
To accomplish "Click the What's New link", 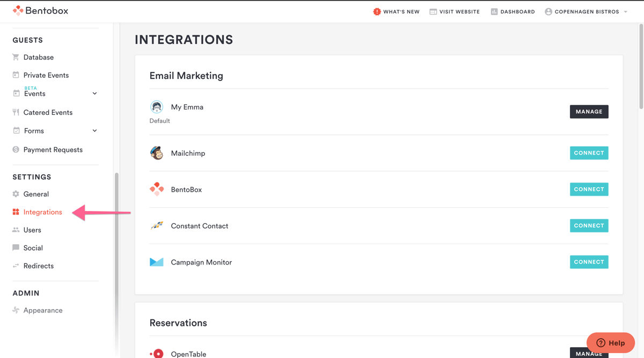I will (x=401, y=12).
